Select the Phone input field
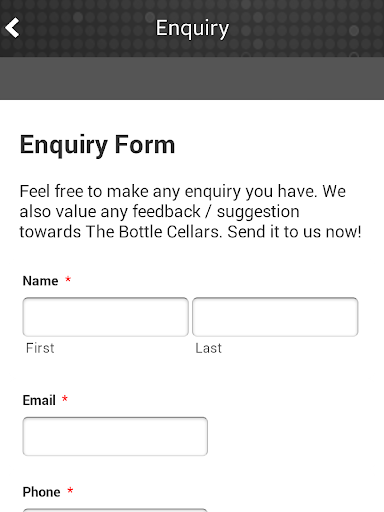Image resolution: width=384 pixels, height=512 pixels. coord(115,510)
